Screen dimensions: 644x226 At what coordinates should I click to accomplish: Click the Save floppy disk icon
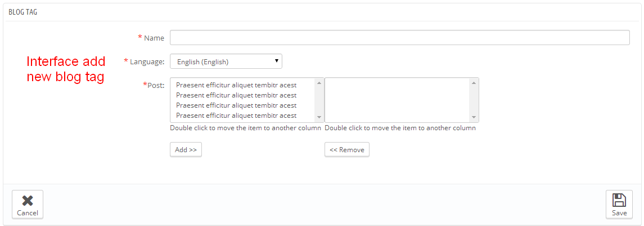point(619,200)
